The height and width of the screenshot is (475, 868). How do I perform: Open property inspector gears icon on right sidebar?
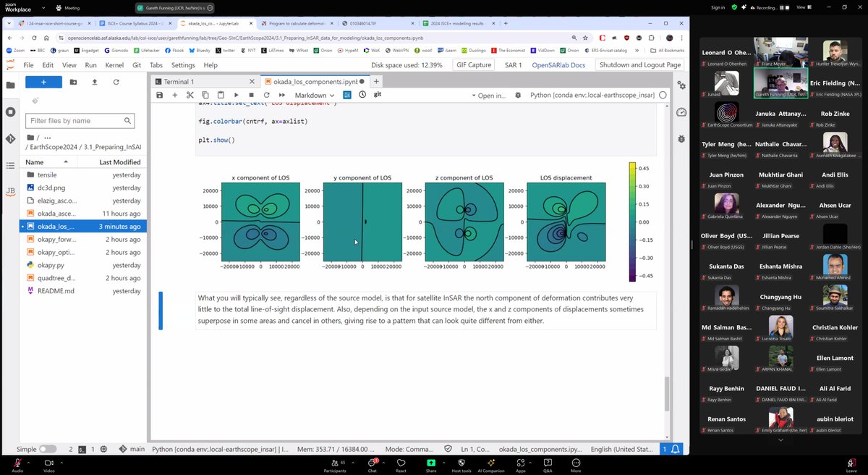point(681,85)
